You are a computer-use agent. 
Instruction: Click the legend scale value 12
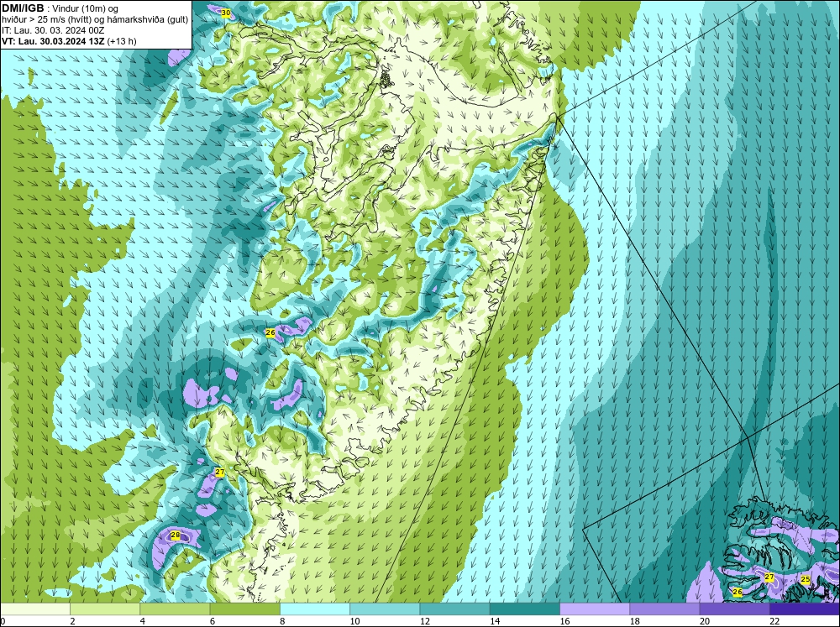pos(425,620)
